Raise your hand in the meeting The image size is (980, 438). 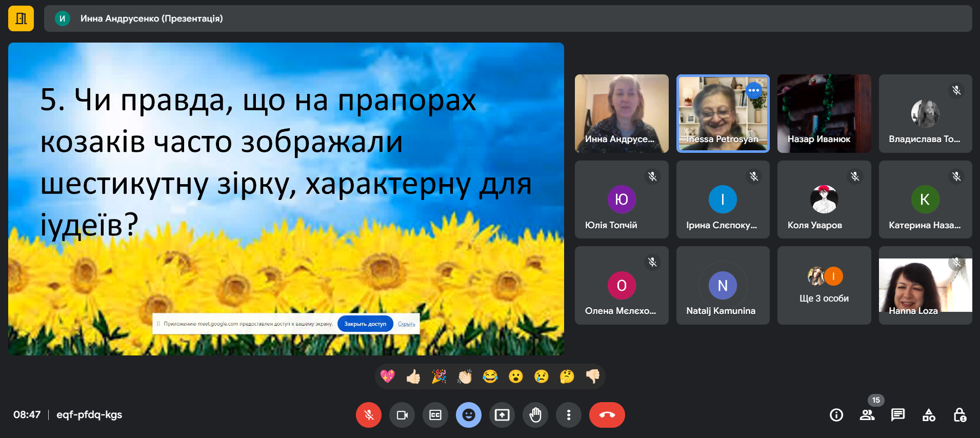point(535,415)
